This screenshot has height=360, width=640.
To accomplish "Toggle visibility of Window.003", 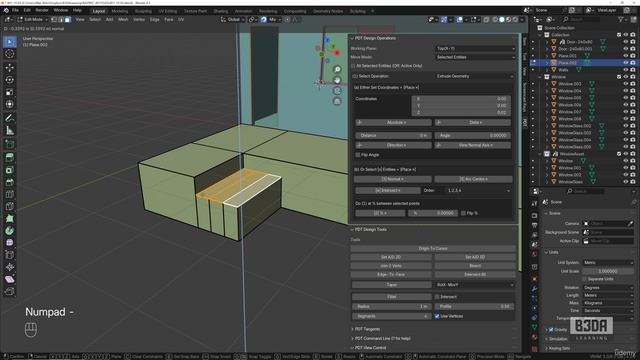I will [625, 84].
